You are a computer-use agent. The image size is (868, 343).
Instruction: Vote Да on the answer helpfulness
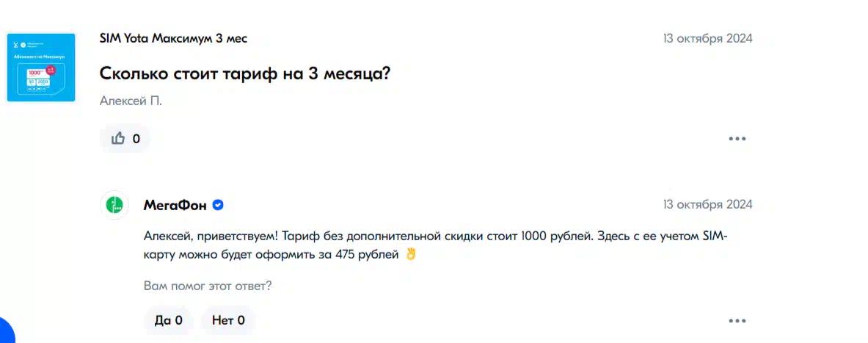[x=169, y=320]
